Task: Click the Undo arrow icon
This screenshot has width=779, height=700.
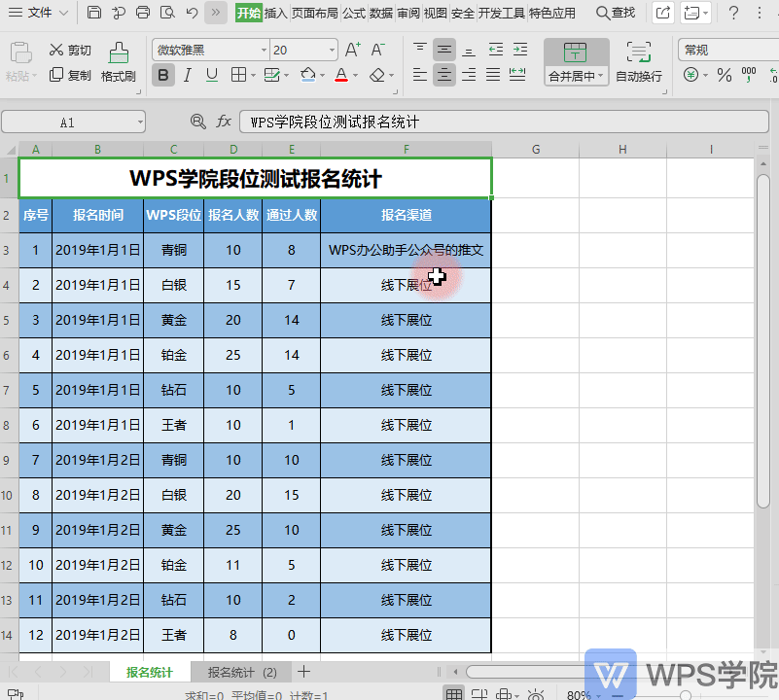Action: [x=192, y=13]
